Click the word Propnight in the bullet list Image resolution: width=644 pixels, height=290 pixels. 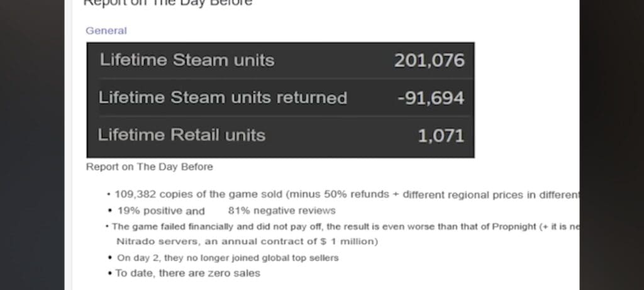coord(514,226)
